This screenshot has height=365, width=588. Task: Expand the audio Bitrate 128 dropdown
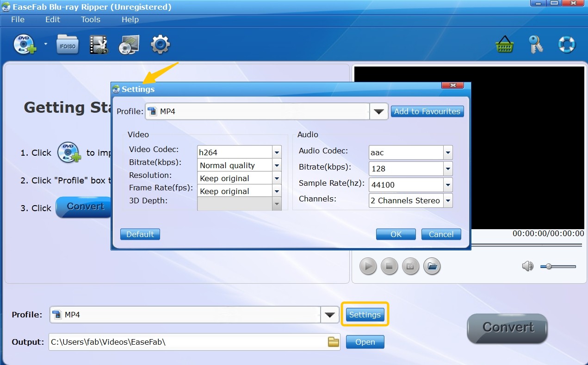pos(448,169)
